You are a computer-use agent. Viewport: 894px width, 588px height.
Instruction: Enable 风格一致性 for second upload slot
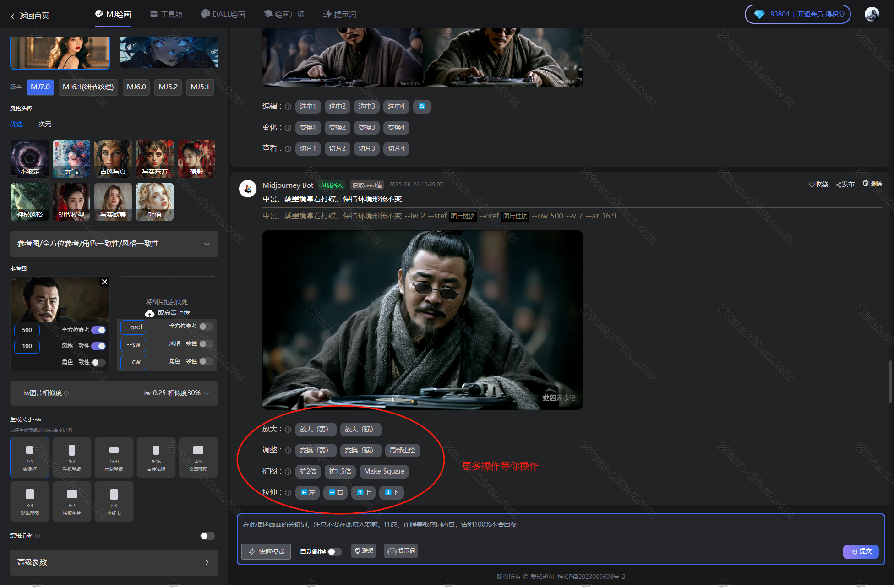click(x=206, y=343)
